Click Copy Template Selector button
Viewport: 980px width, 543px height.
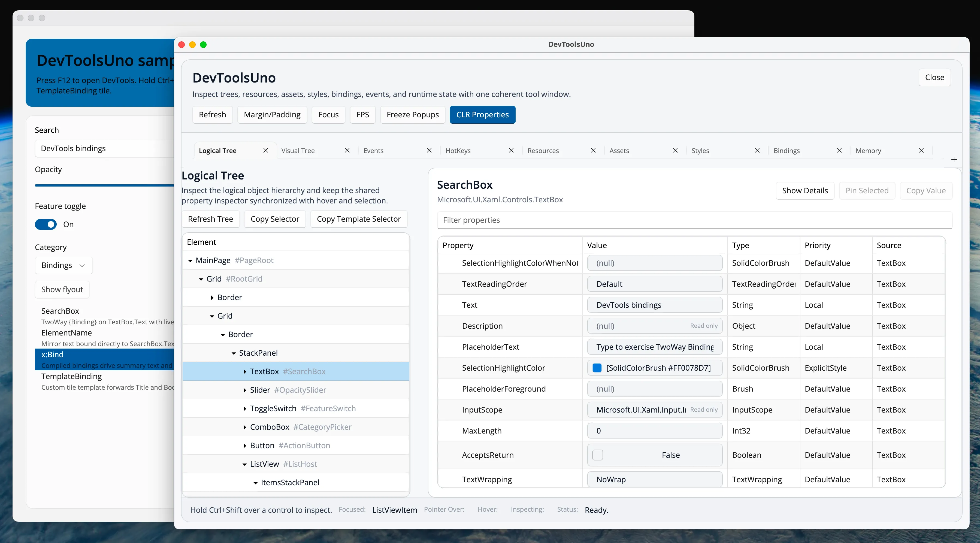[359, 219]
